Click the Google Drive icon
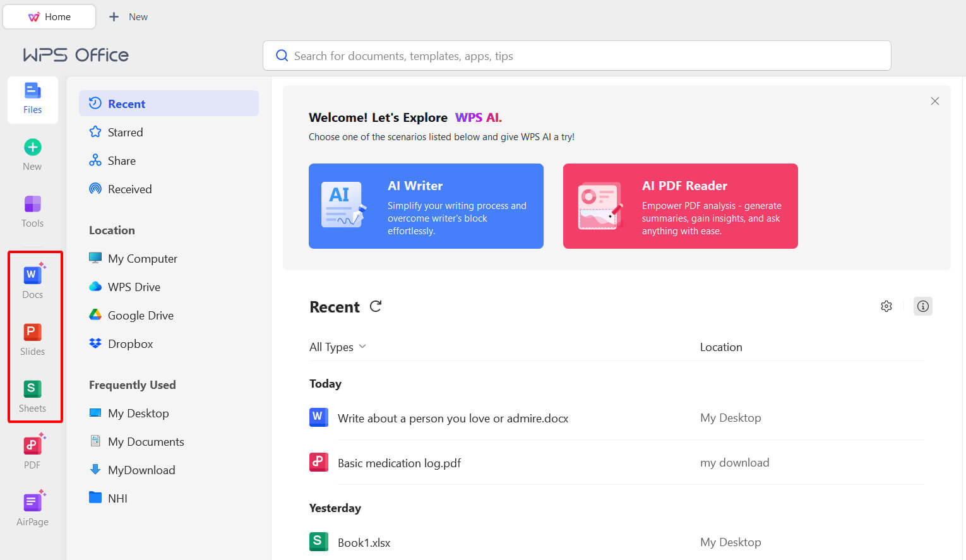This screenshot has height=560, width=966. click(95, 315)
